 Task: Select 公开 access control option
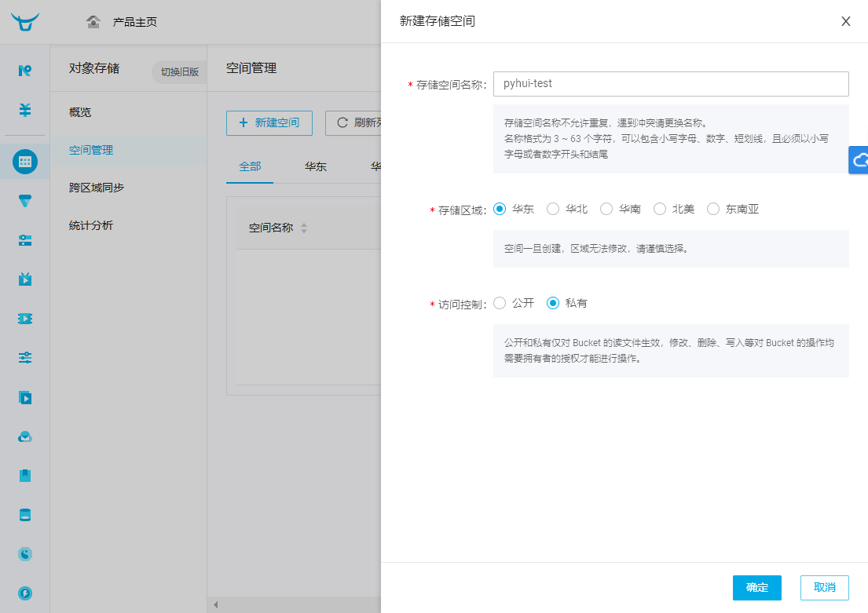click(x=500, y=302)
